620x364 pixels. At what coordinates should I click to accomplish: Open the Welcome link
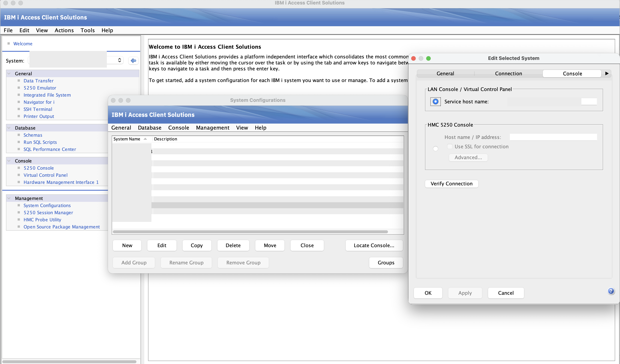(x=23, y=43)
